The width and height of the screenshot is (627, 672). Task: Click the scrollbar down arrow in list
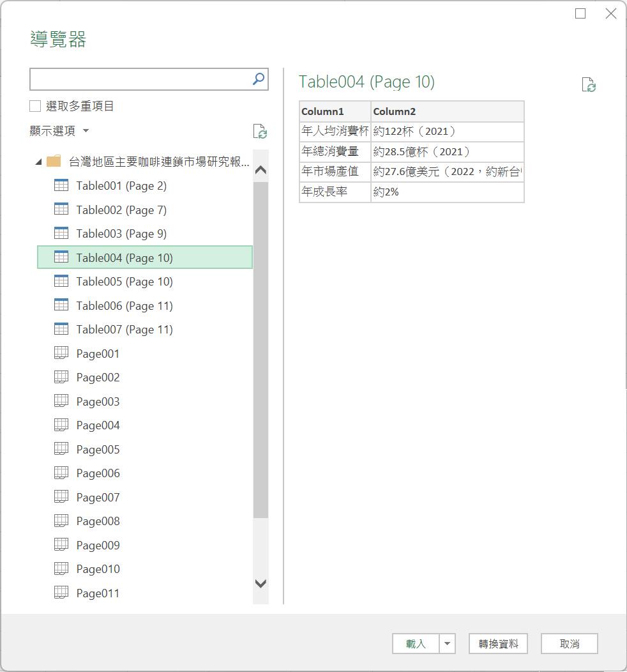pyautogui.click(x=261, y=583)
